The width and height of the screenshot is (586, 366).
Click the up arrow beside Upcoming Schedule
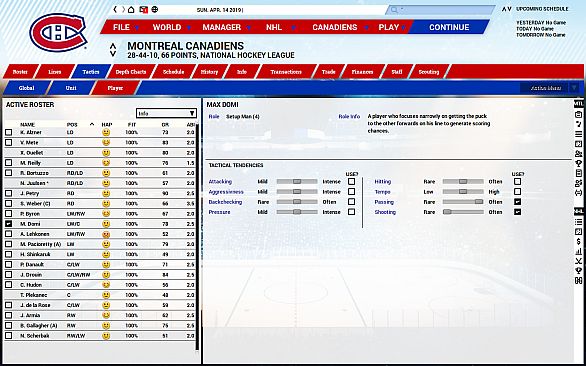pyautogui.click(x=504, y=9)
